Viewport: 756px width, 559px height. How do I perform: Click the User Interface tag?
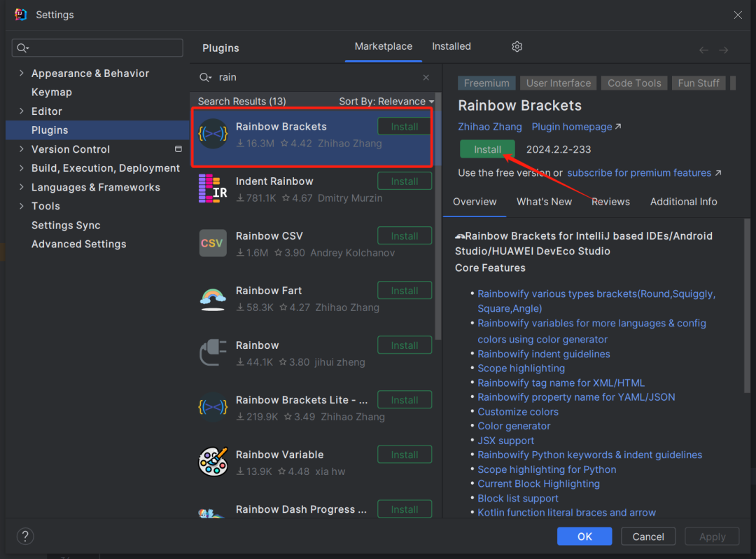[x=559, y=83]
